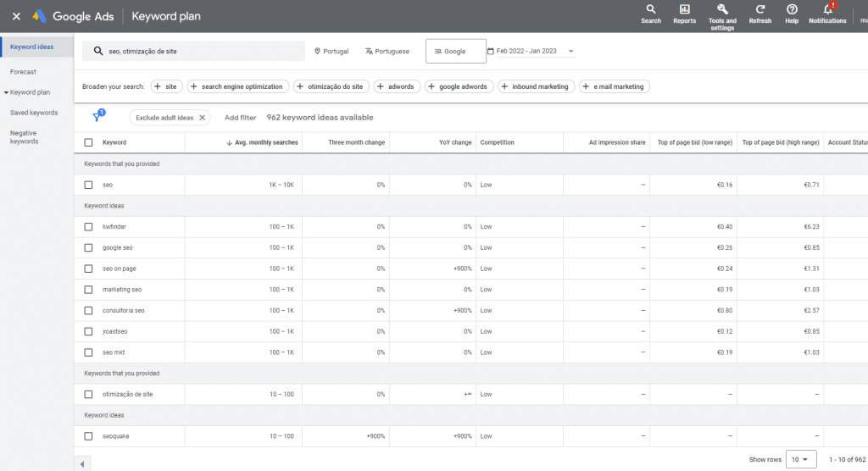This screenshot has width=868, height=471.
Task: Open Negative keywords in the sidebar
Action: [x=25, y=137]
